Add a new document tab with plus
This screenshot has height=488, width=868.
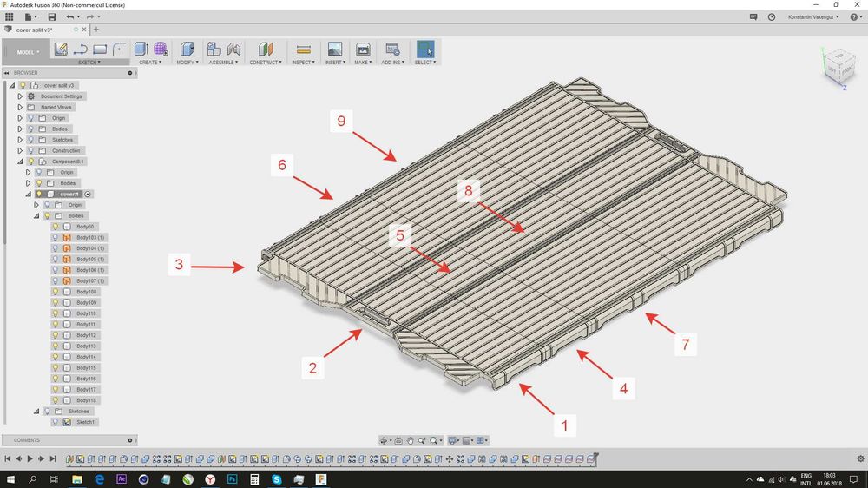[x=96, y=30]
